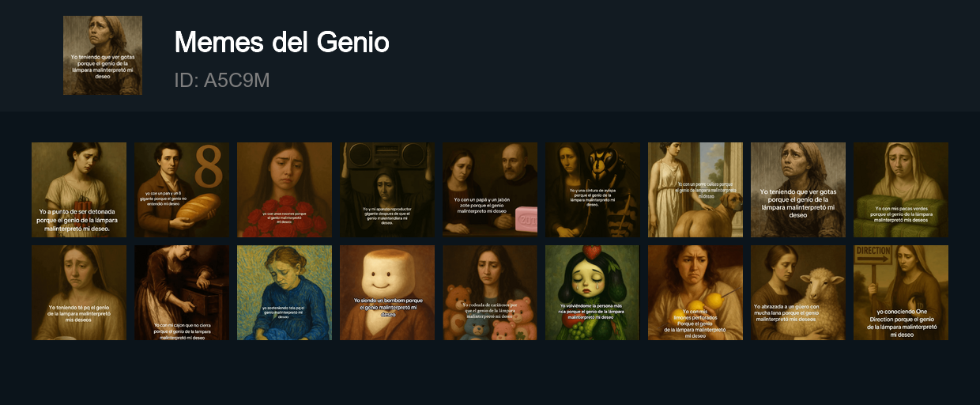Select the 'pacas verdes' meme
Screen dimensions: 980x405
pyautogui.click(x=901, y=190)
